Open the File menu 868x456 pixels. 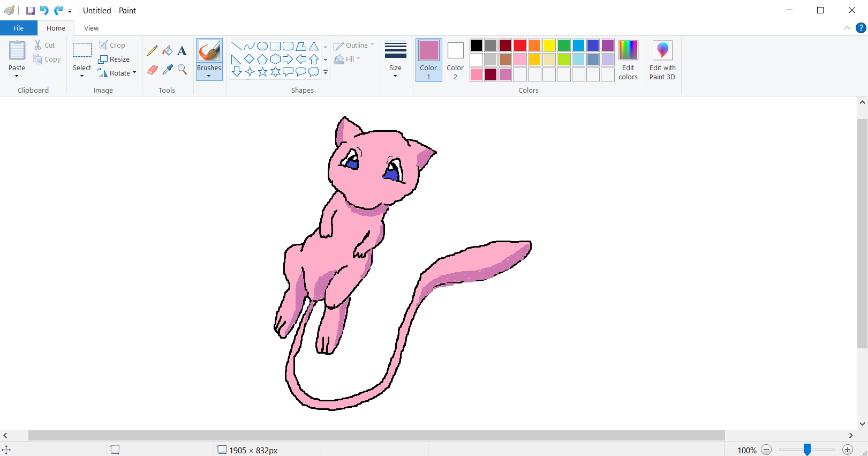tap(19, 28)
